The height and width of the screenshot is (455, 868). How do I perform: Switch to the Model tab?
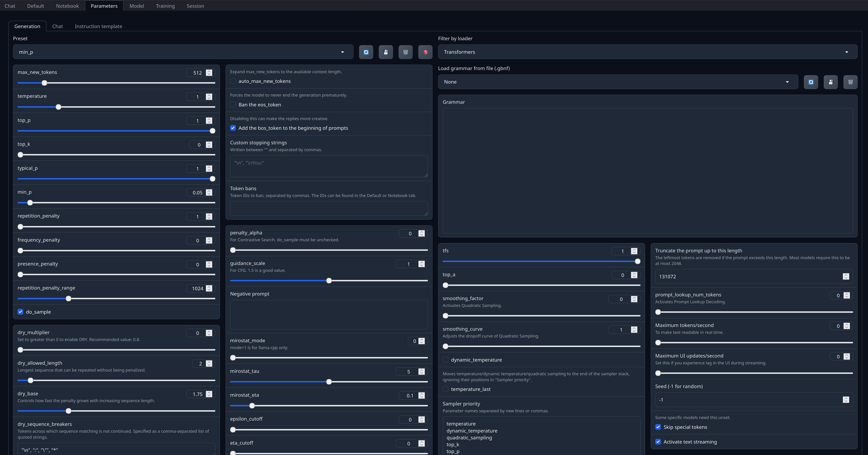(136, 6)
